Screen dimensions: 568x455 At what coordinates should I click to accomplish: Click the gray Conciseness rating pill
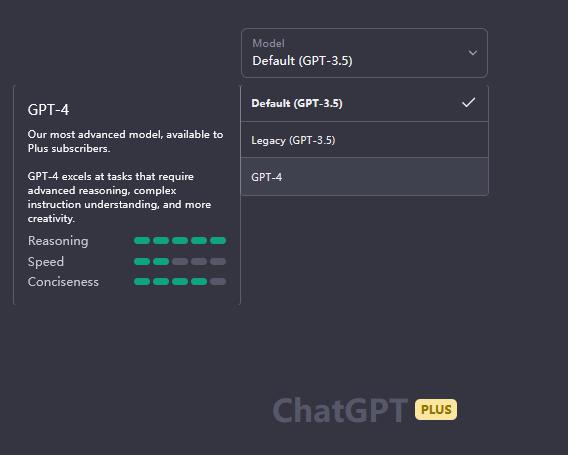(218, 281)
